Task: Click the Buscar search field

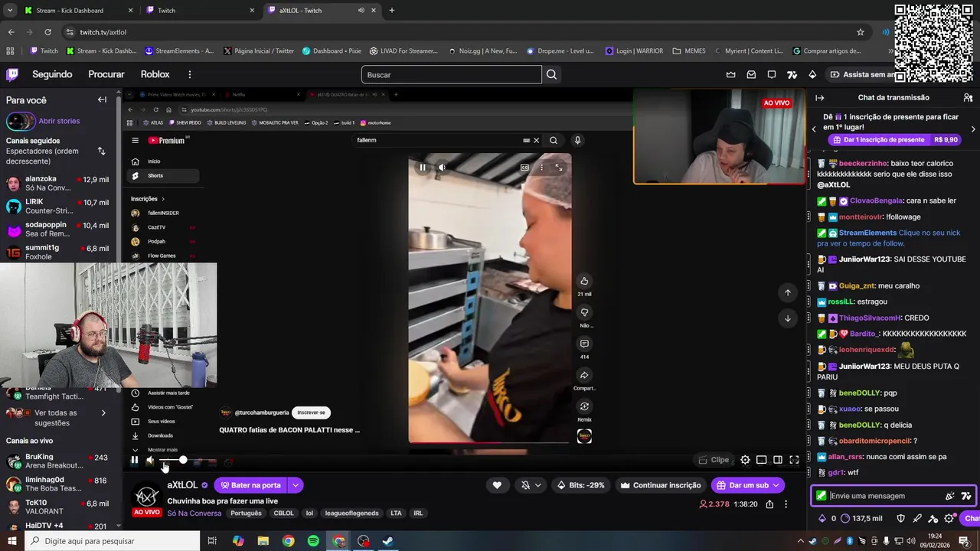Action: (x=452, y=74)
